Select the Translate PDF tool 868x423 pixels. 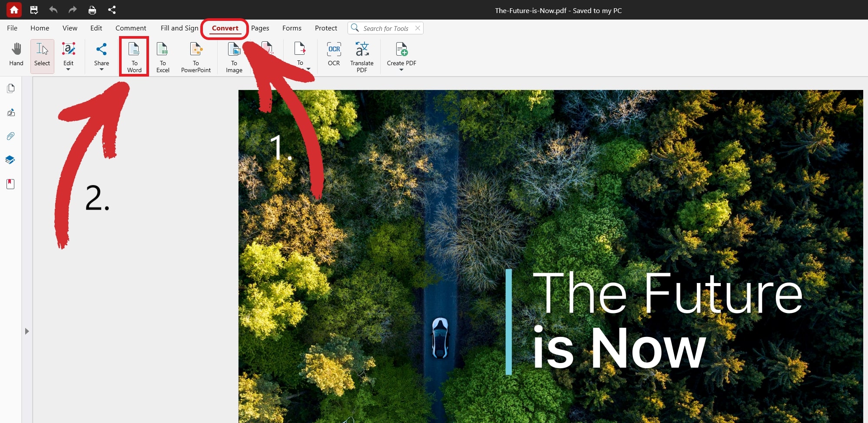point(361,56)
